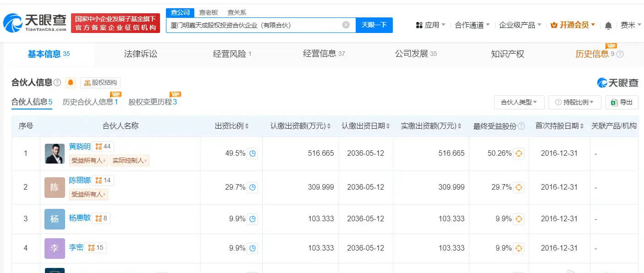Open the 应用 dropdown menu
Image resolution: width=644 pixels, height=273 pixels.
click(x=430, y=25)
